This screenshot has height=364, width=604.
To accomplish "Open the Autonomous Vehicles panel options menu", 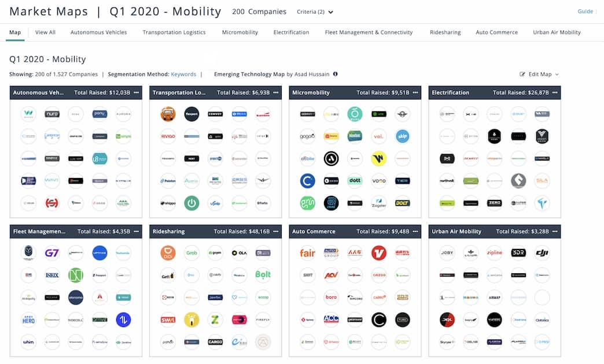I will 137,92.
